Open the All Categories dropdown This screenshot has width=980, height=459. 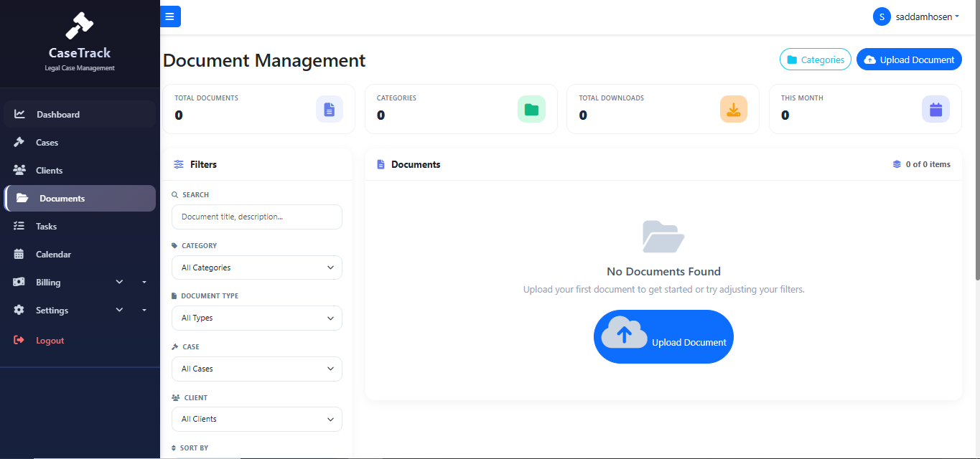[257, 268]
